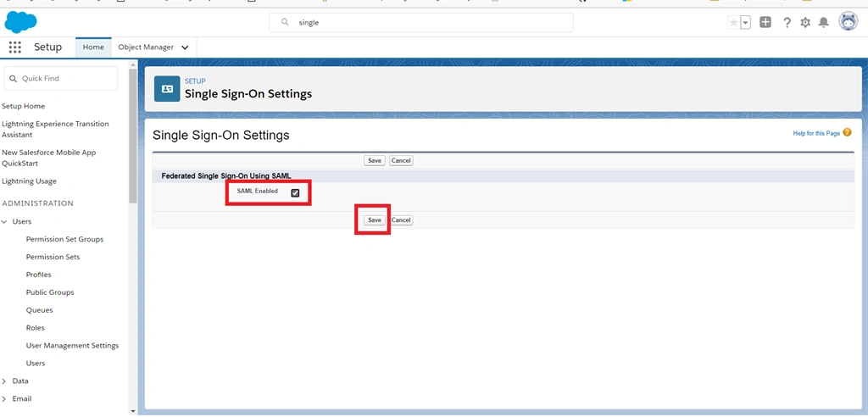Open the help question mark icon
Screen dimensions: 868x417
point(787,23)
